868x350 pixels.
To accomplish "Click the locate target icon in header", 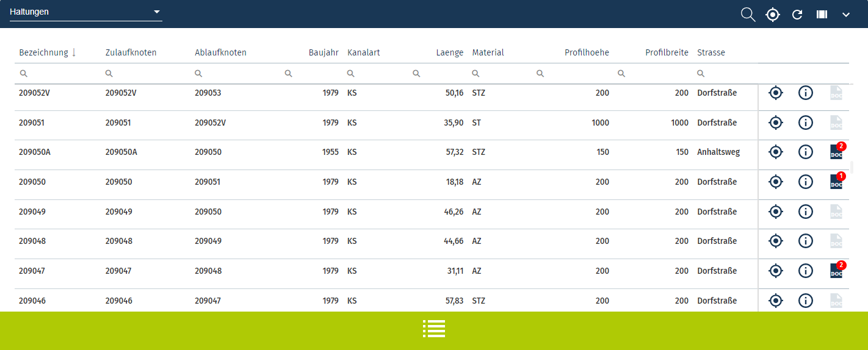I will [x=773, y=15].
